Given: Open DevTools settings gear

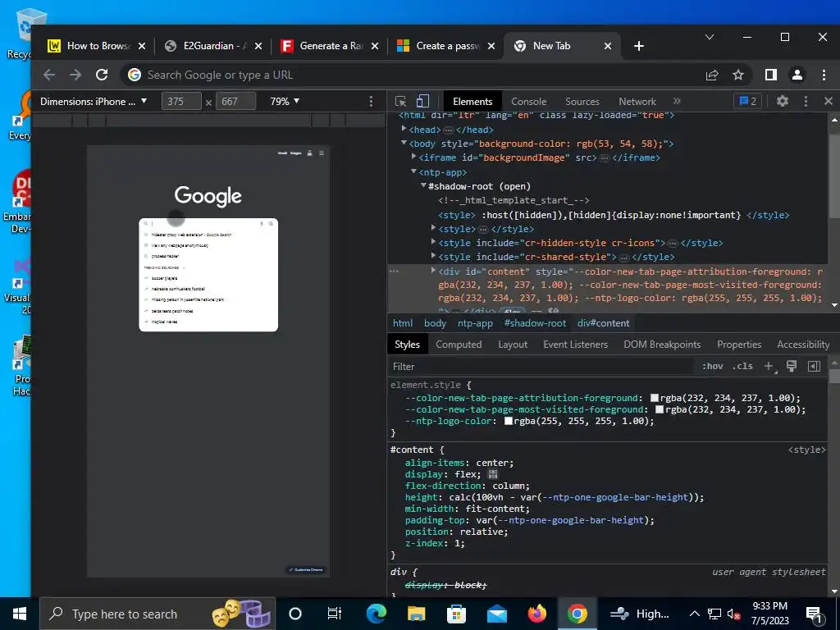Looking at the screenshot, I should pyautogui.click(x=782, y=101).
